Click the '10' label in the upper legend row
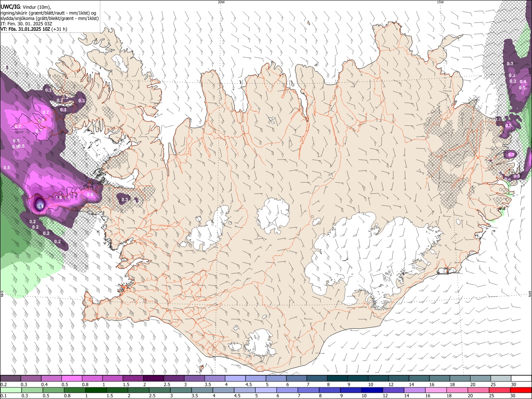The image size is (532, 399). pyautogui.click(x=370, y=384)
